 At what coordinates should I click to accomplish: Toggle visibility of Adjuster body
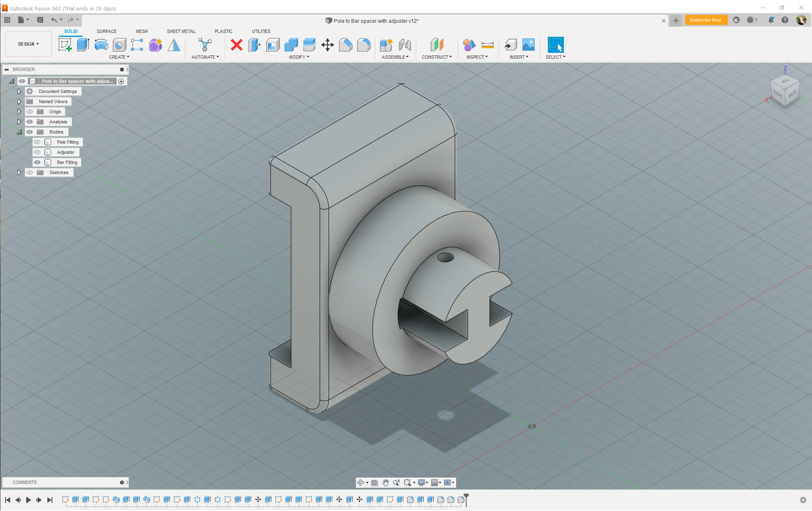click(x=37, y=152)
